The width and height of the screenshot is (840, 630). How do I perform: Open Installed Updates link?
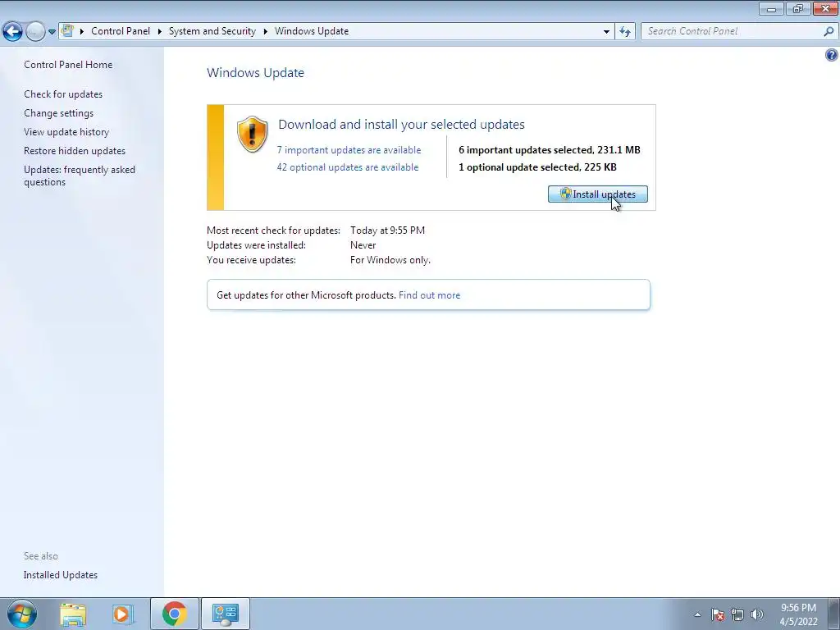click(61, 575)
